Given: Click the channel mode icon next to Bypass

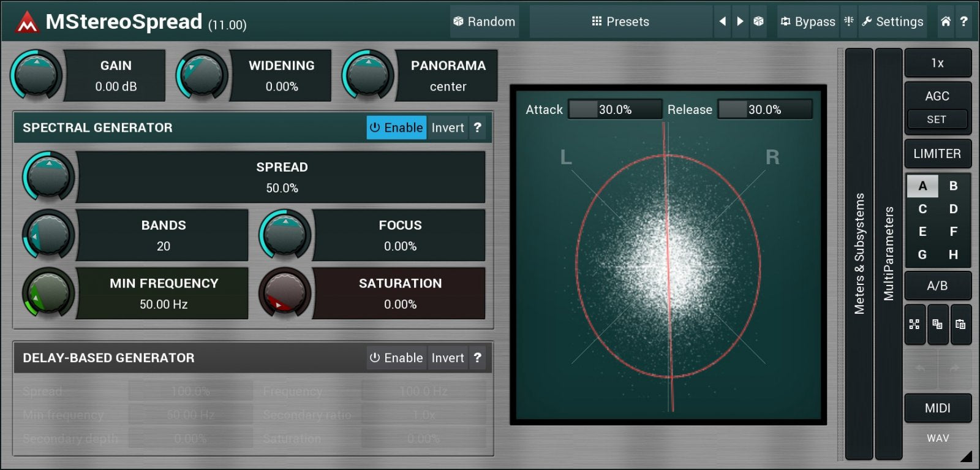Looking at the screenshot, I should coord(849,21).
